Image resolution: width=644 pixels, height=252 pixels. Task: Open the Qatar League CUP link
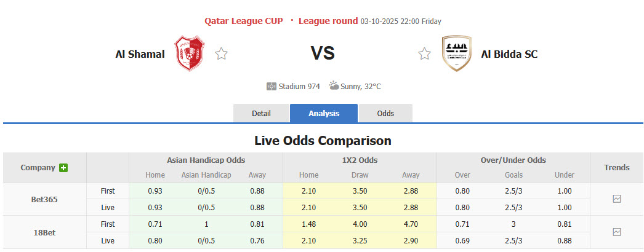pos(244,21)
